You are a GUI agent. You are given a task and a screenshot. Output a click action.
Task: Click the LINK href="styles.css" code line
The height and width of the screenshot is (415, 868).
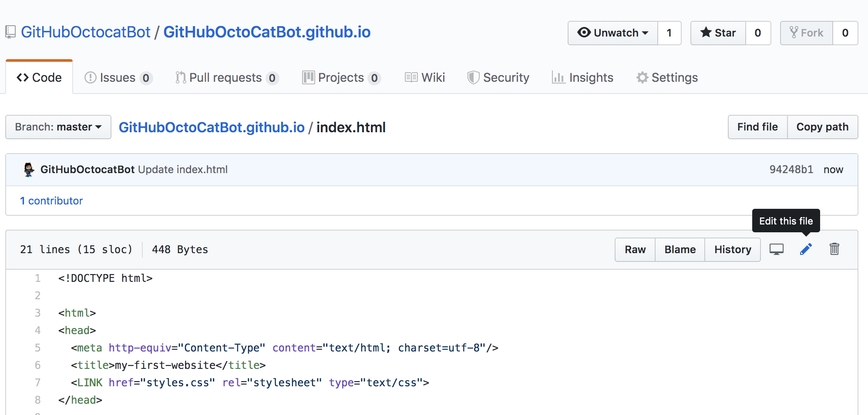pos(250,383)
